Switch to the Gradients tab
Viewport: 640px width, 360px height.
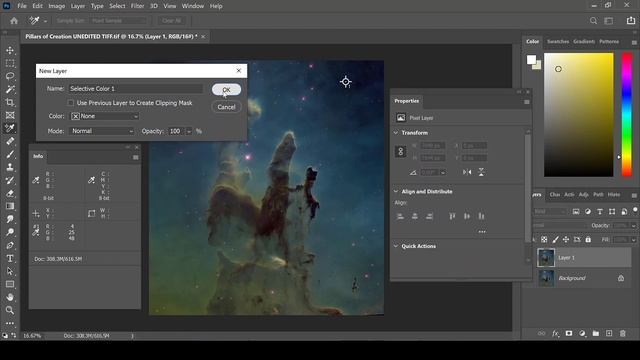pyautogui.click(x=584, y=42)
